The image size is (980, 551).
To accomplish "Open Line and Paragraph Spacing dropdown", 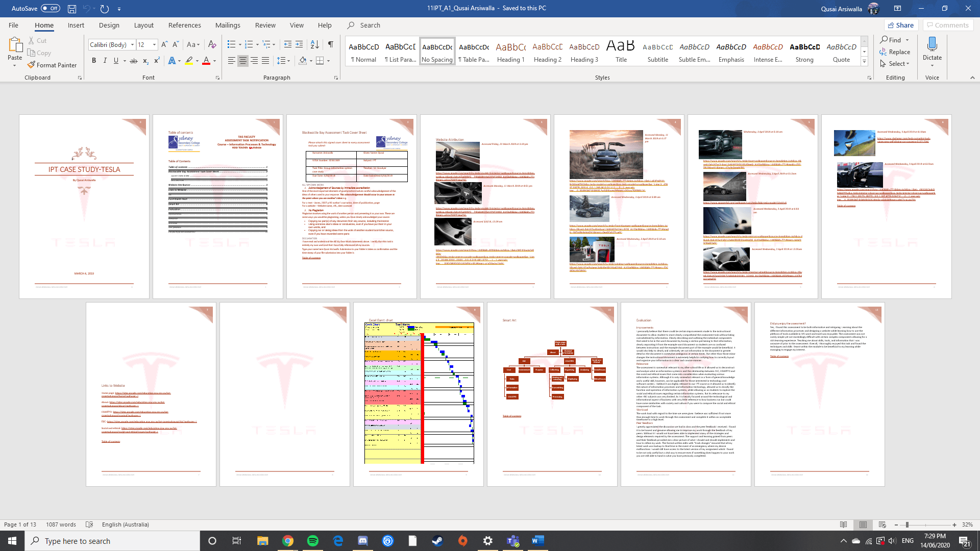I will [x=283, y=61].
